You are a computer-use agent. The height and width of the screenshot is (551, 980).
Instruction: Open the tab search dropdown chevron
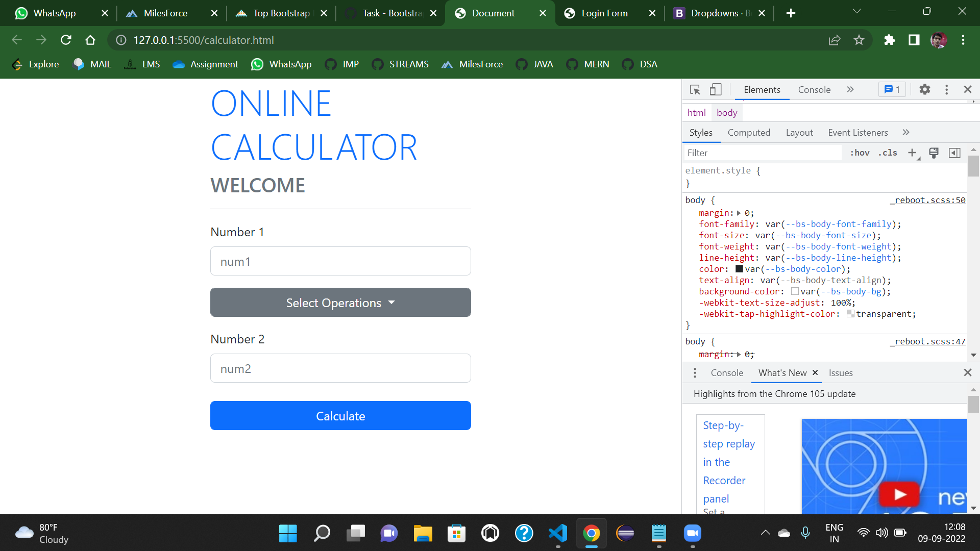pyautogui.click(x=857, y=12)
